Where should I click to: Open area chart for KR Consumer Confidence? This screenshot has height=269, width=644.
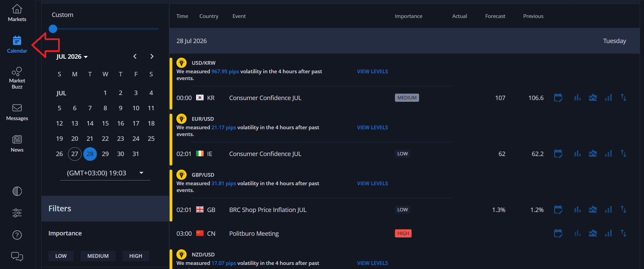pyautogui.click(x=593, y=98)
